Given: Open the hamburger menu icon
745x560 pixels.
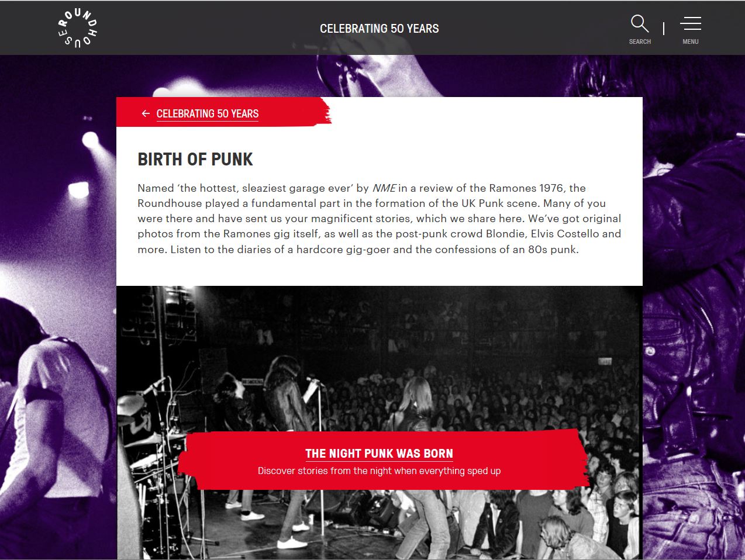Looking at the screenshot, I should pyautogui.click(x=691, y=23).
